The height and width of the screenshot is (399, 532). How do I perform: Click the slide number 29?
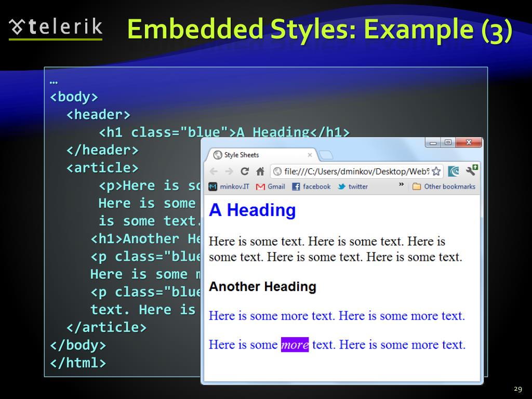518,389
